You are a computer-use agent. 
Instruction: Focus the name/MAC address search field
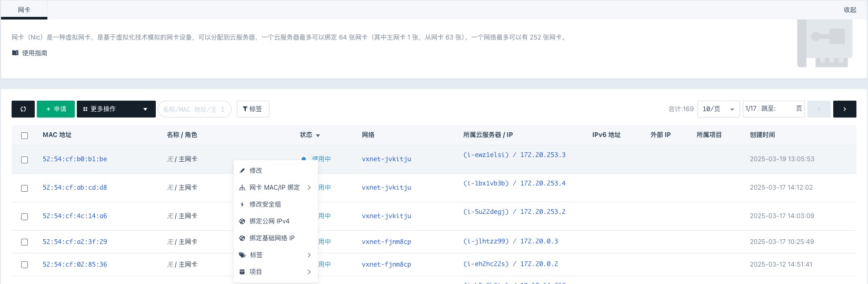point(194,109)
